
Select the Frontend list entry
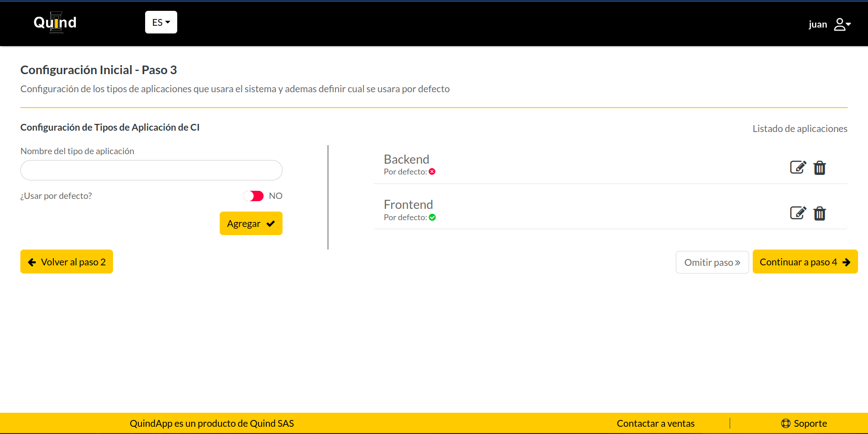point(408,205)
